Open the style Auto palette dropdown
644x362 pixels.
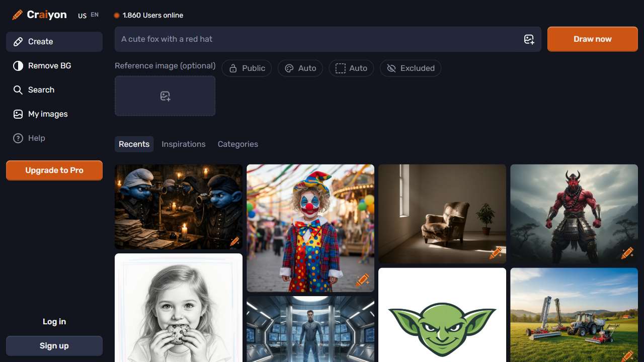pyautogui.click(x=300, y=68)
